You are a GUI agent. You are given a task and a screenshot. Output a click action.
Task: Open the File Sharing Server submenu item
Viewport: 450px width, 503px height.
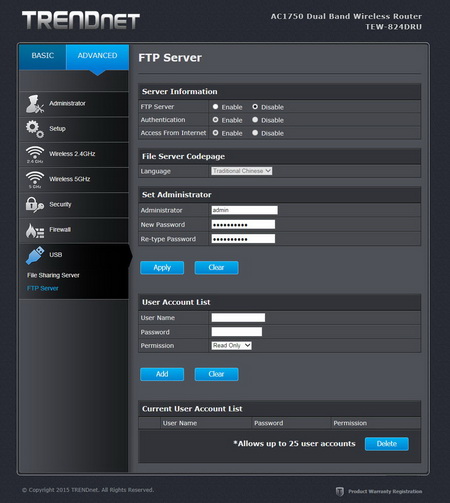(x=53, y=275)
